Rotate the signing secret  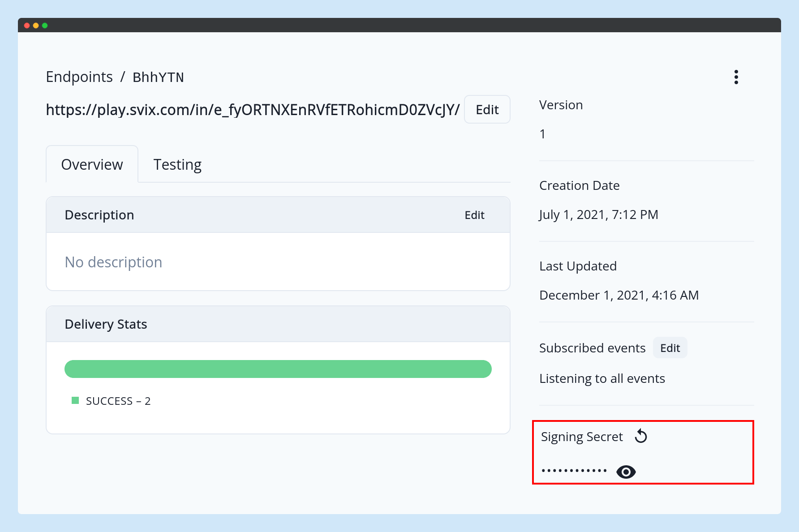click(641, 436)
